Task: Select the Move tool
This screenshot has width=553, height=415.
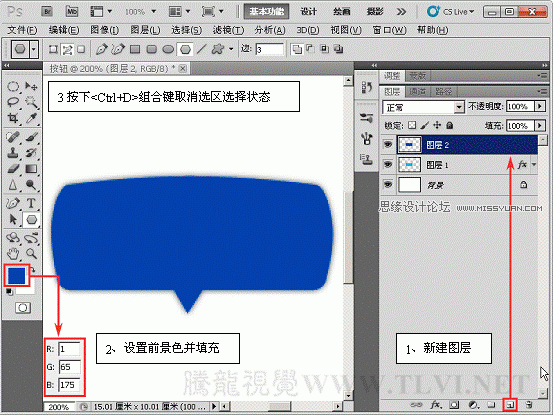Action: (x=31, y=86)
